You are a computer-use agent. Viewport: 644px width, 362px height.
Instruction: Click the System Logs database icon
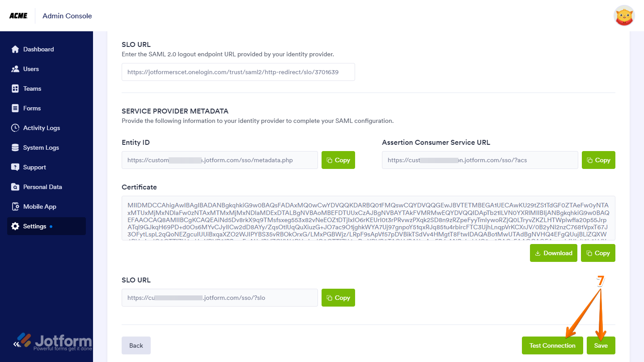tap(15, 147)
